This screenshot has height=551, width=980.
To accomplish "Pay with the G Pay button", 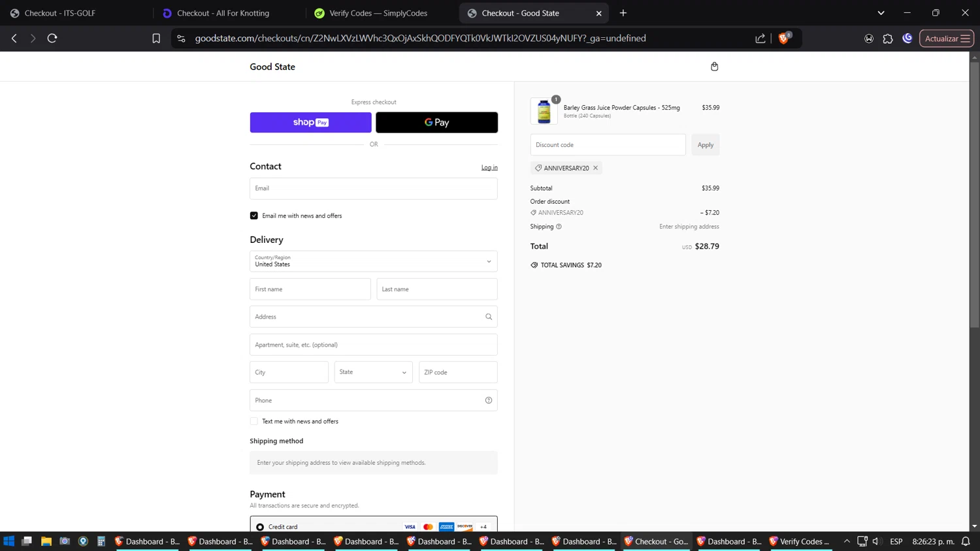I will click(437, 123).
